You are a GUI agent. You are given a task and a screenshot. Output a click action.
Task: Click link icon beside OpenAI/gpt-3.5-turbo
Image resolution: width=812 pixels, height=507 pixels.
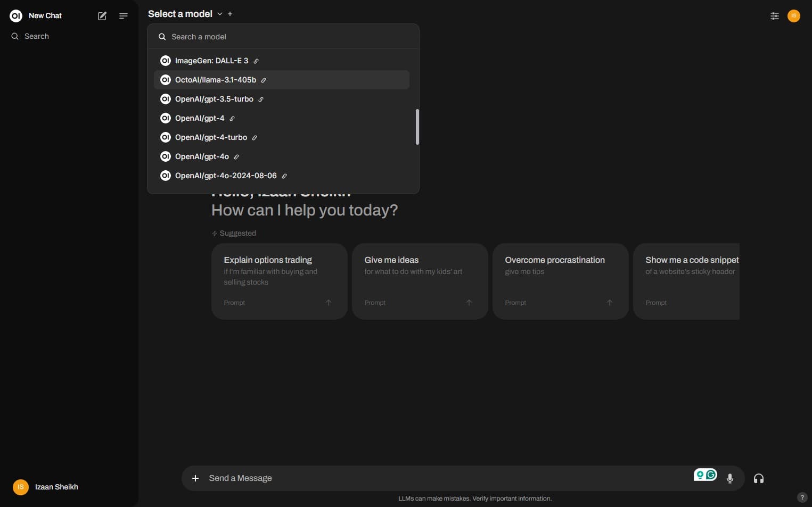coord(261,99)
